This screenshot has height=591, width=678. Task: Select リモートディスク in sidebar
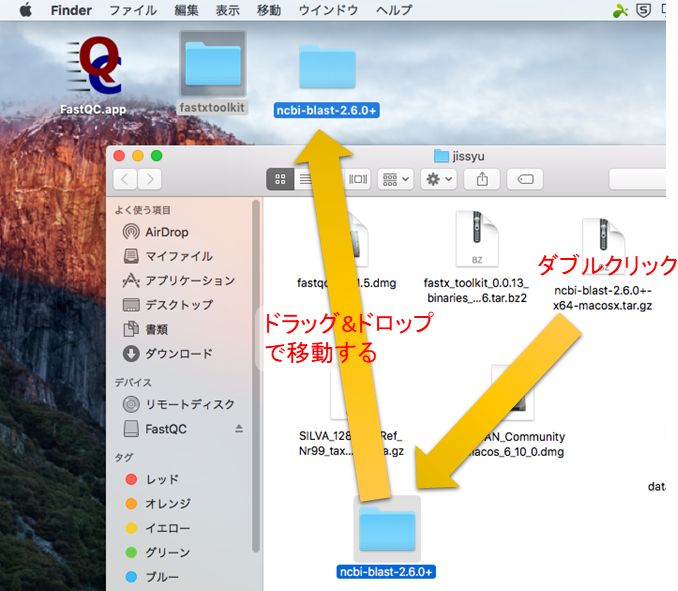(x=179, y=405)
